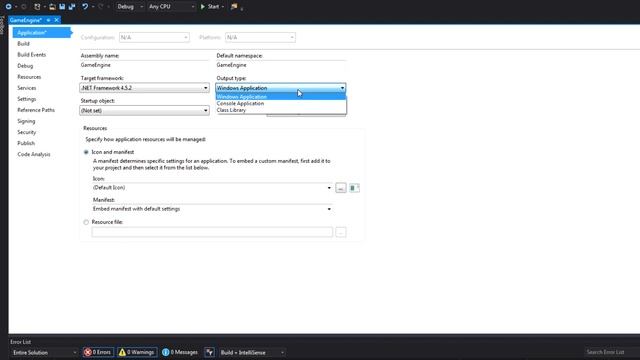This screenshot has height=360, width=640.
Task: Select the Resource file radio button
Action: pyautogui.click(x=86, y=222)
